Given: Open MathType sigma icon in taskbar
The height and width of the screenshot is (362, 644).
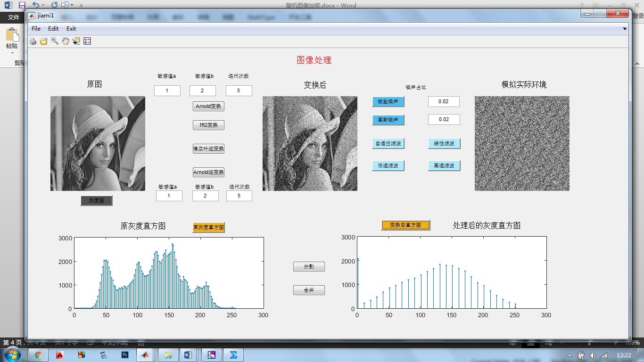Looking at the screenshot, I should pos(233,355).
